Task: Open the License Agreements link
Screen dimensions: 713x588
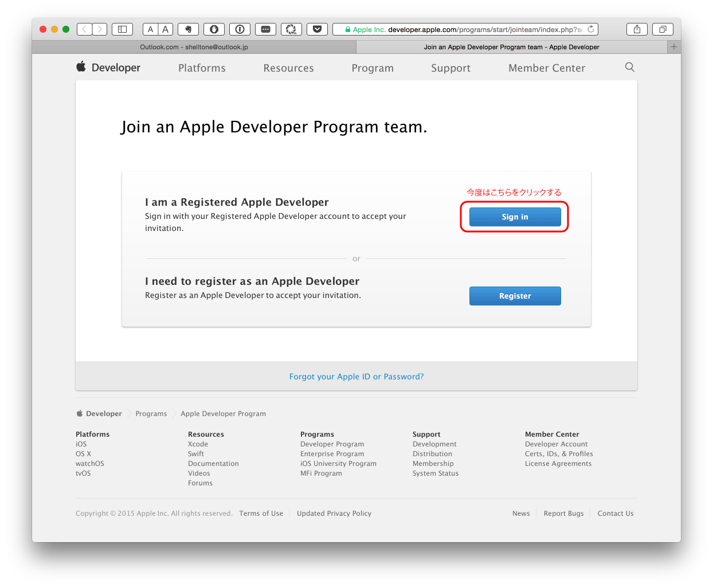Action: [558, 464]
